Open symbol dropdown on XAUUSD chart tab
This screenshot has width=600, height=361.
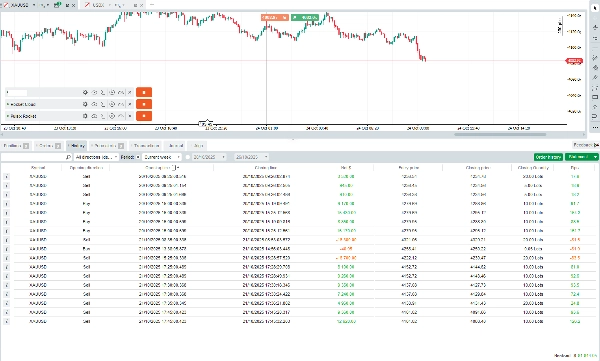pos(34,5)
